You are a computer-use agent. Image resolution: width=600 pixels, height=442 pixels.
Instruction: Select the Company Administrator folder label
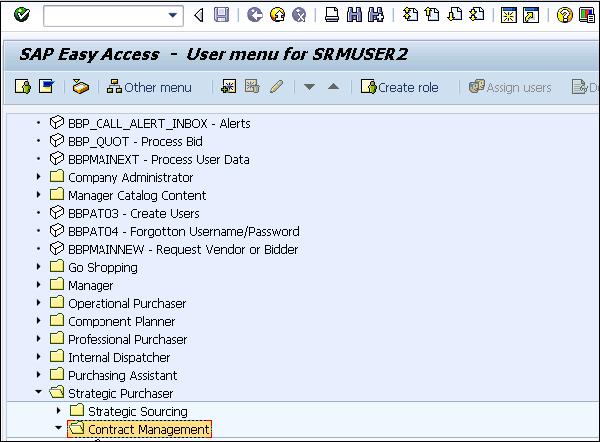[x=130, y=178]
